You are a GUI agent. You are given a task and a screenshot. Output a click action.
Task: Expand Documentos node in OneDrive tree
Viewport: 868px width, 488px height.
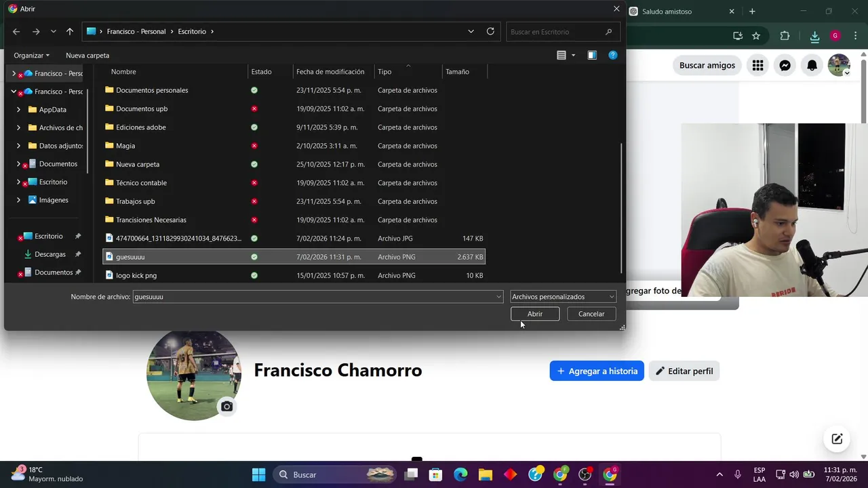(18, 164)
